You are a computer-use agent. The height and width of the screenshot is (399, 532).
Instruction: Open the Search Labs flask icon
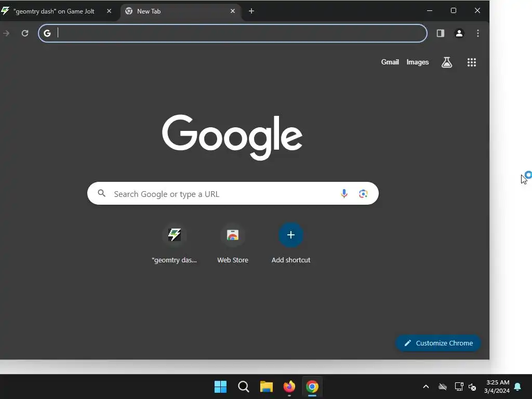point(446,62)
